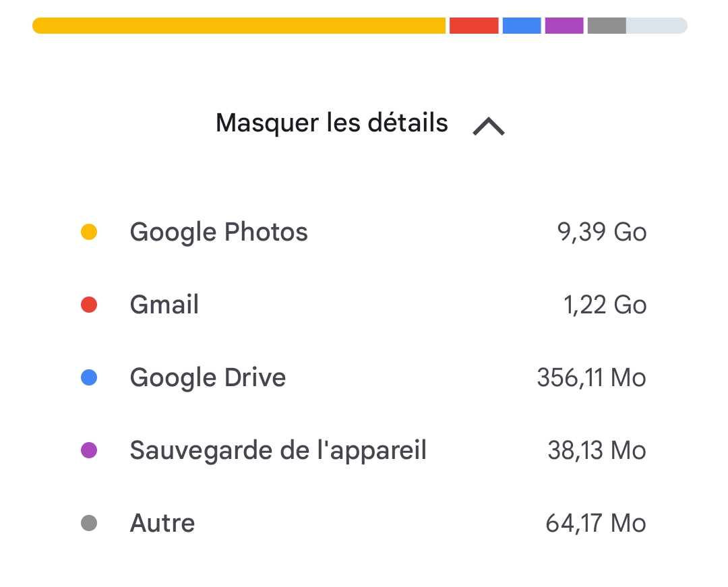Viewport: 728px width, 587px height.
Task: Click the purple segment of the storage bar
Action: pos(564,26)
